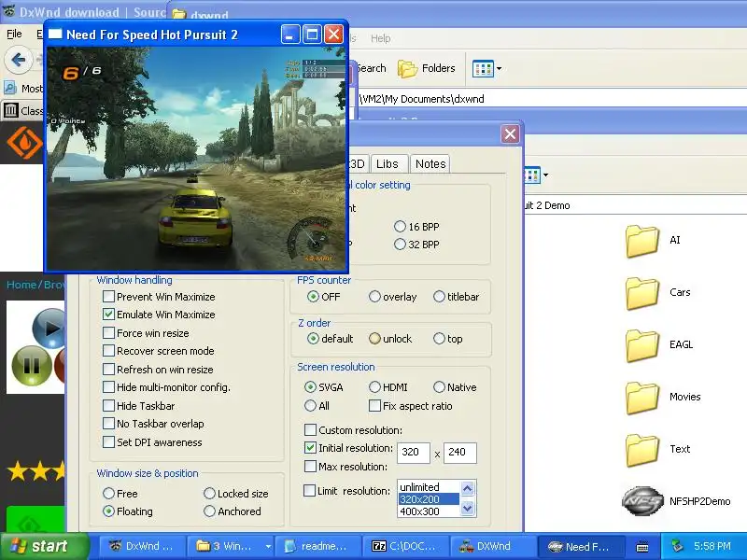Set Z order to top
The height and width of the screenshot is (560, 747).
(439, 339)
